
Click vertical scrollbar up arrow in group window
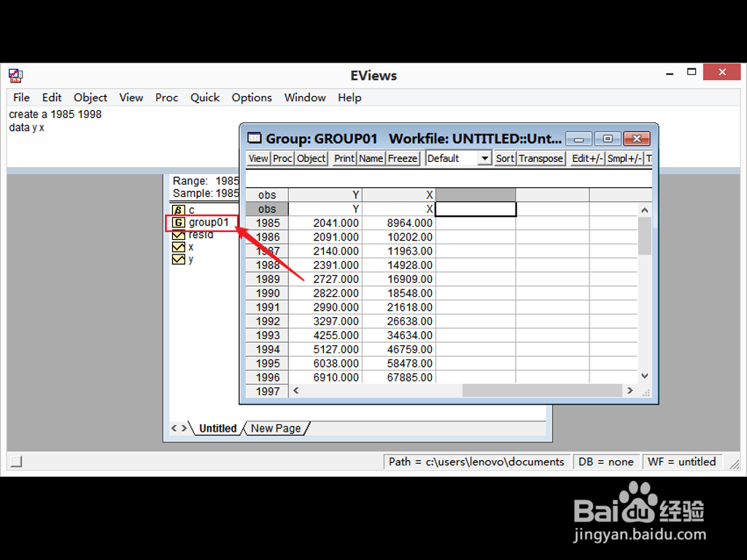pos(645,210)
